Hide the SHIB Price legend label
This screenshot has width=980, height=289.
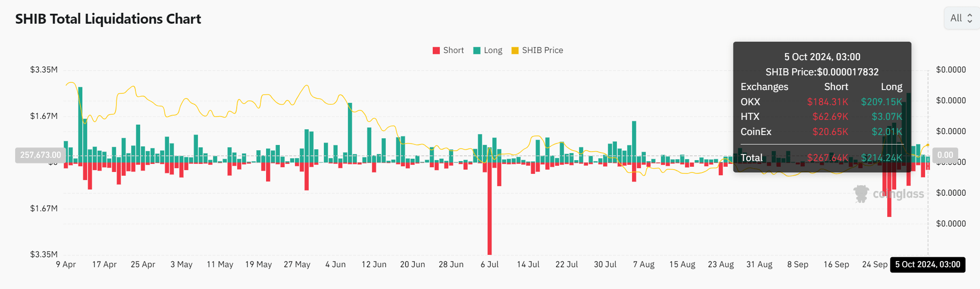click(x=543, y=50)
